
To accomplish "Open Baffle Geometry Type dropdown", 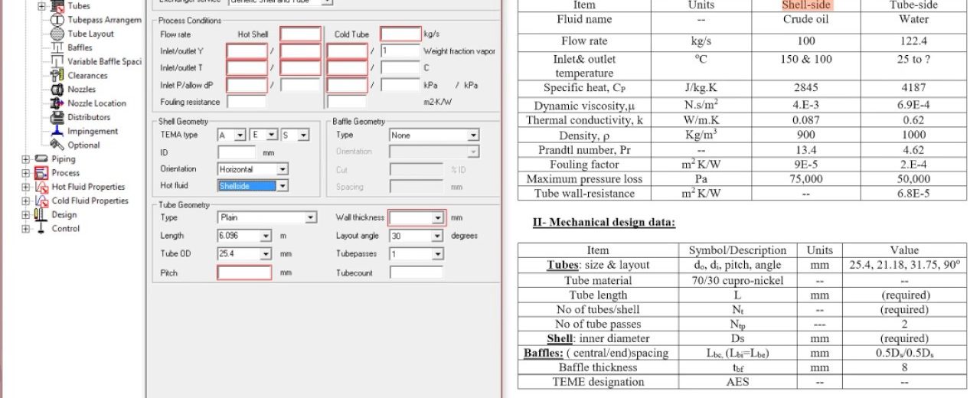I will click(x=473, y=135).
